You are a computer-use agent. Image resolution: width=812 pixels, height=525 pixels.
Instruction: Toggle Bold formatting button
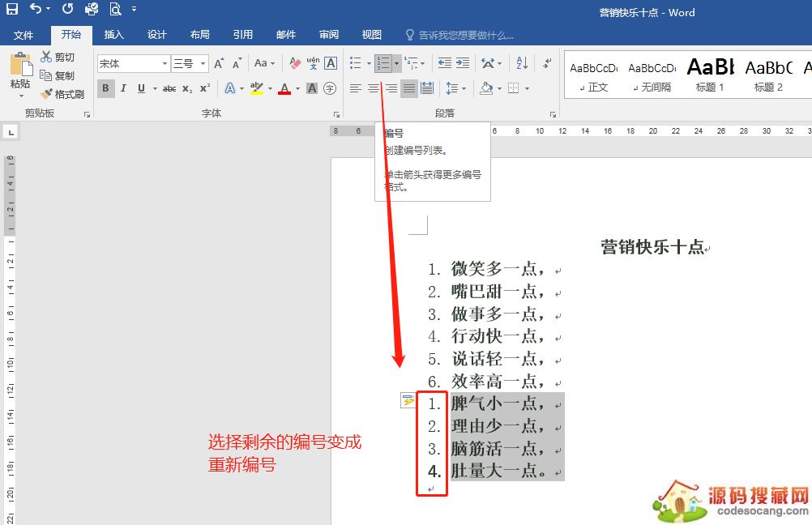point(105,88)
